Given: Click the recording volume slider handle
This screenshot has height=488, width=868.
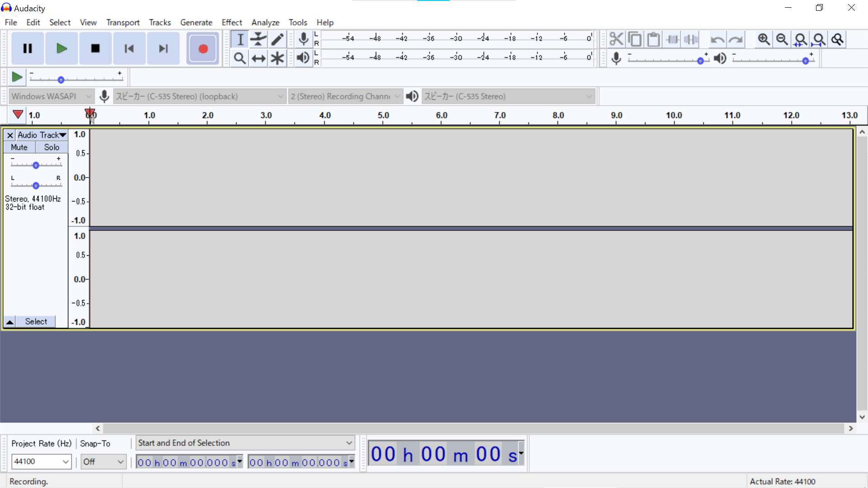Looking at the screenshot, I should [700, 61].
